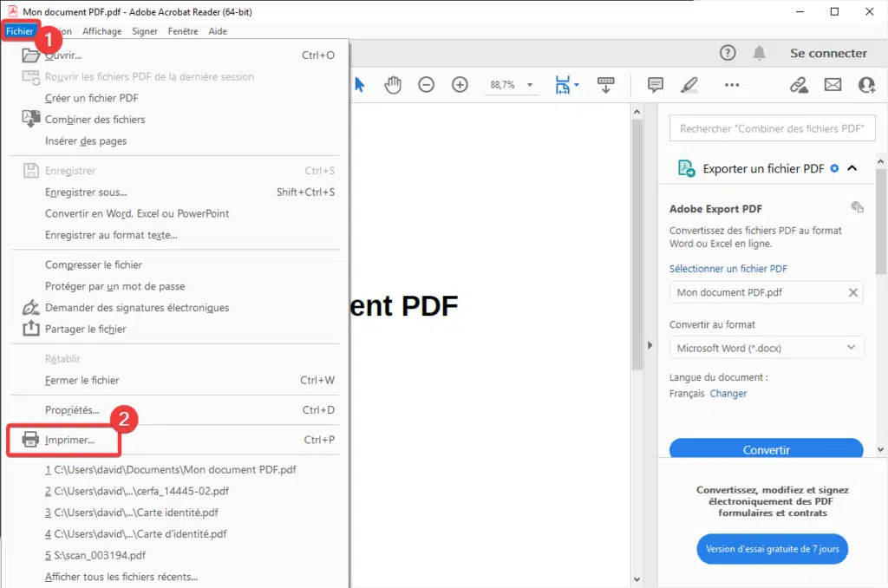Click the Export PDF tool icon
888x588 pixels.
(687, 168)
